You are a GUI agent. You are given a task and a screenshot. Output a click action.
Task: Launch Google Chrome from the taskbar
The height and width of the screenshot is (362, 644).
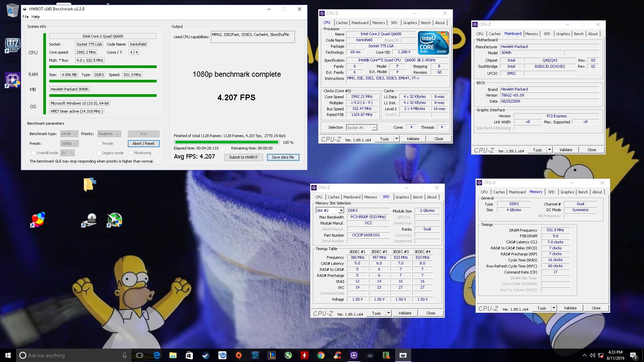click(321, 355)
